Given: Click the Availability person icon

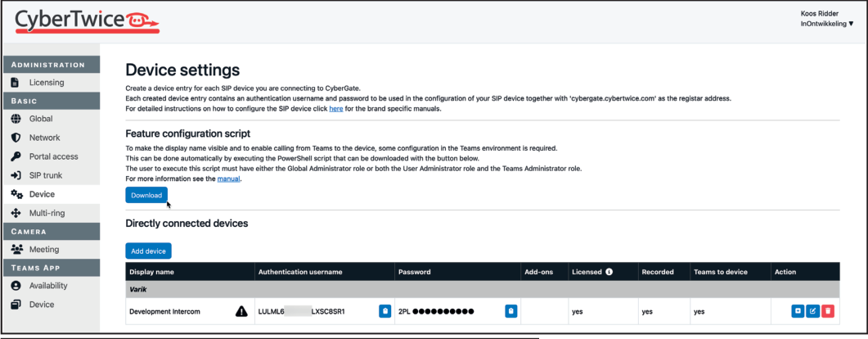Looking at the screenshot, I should pyautogui.click(x=16, y=286).
